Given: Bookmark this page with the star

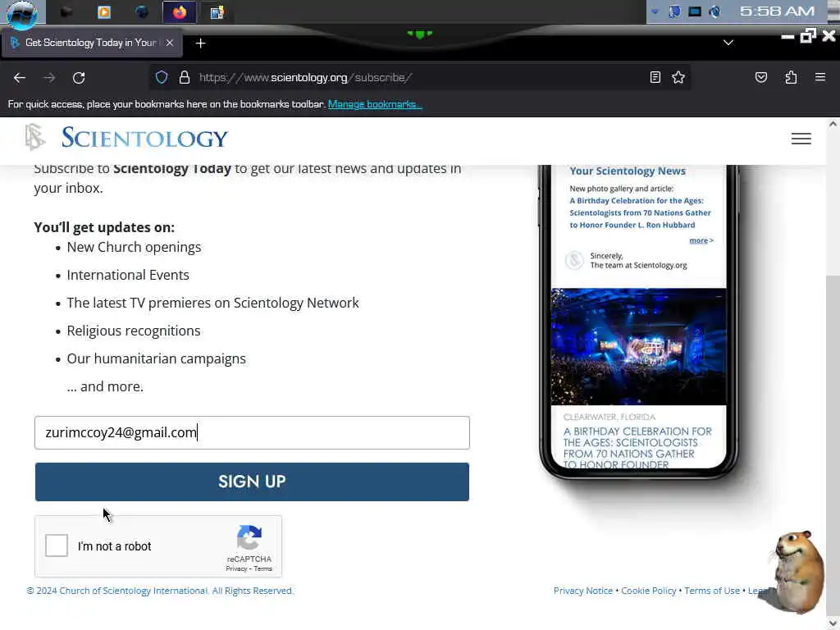Looking at the screenshot, I should pyautogui.click(x=678, y=77).
